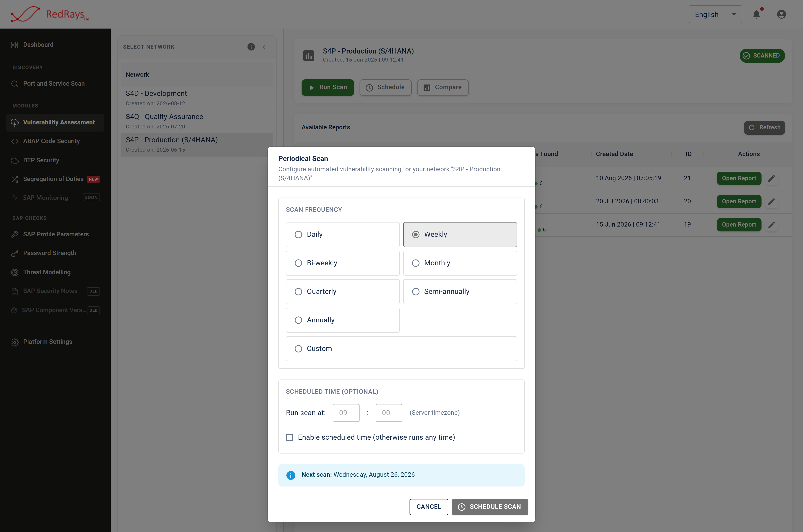Screen dimensions: 803x532
Task: Select the Semi-annually scan frequency
Action: coord(460,291)
